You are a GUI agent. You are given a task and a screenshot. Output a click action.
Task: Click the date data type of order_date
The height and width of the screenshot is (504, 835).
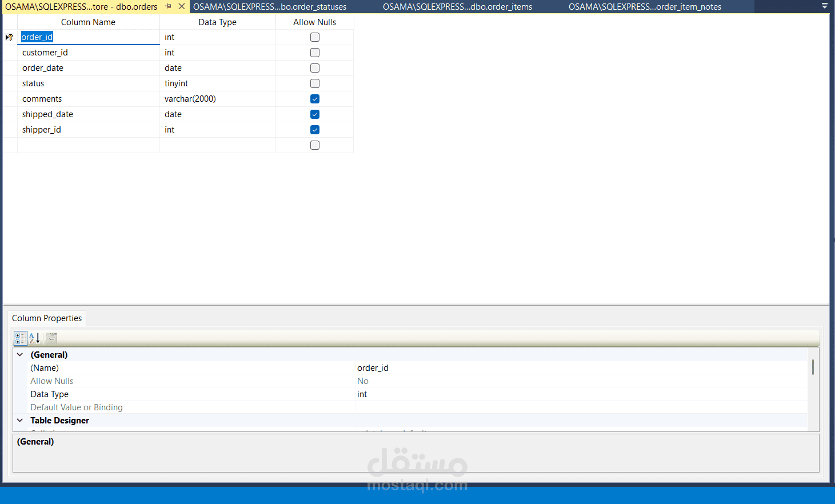tap(218, 68)
